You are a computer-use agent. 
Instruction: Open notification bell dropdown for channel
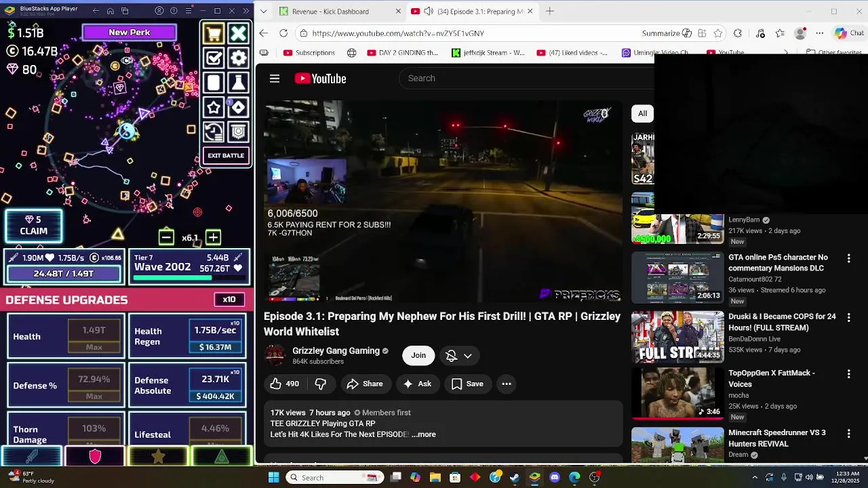coord(458,356)
